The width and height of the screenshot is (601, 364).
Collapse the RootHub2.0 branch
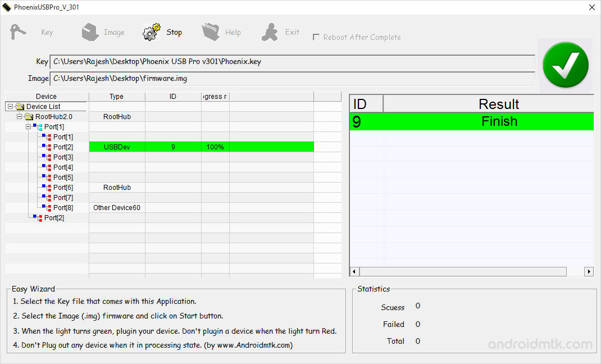coord(19,116)
